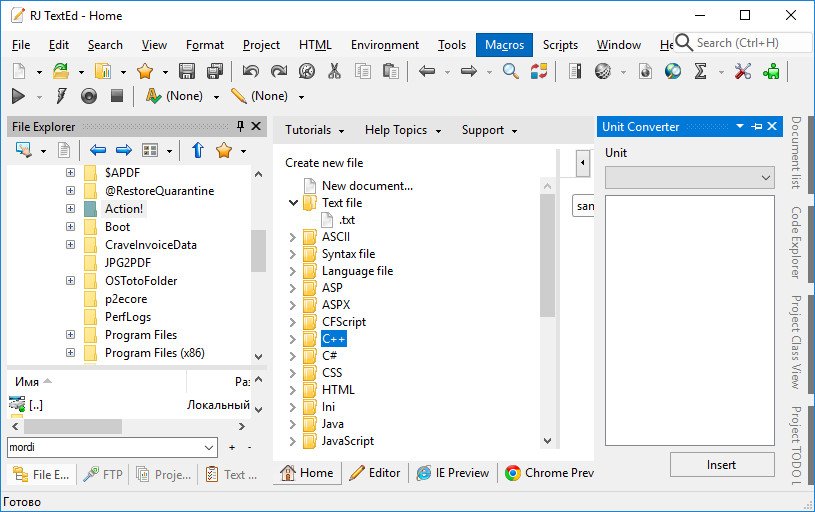The width and height of the screenshot is (815, 512).
Task: Open the File menu
Action: pos(21,45)
